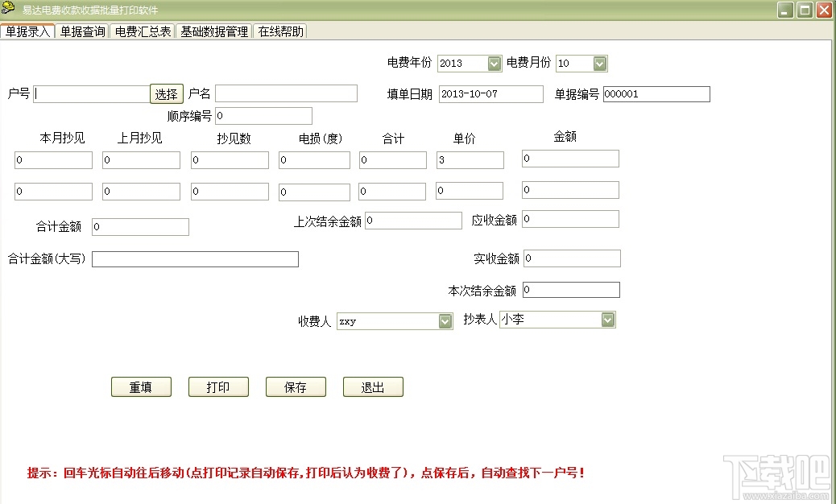Click the 合计金额(大写) input field
The height and width of the screenshot is (504, 836).
(x=195, y=259)
